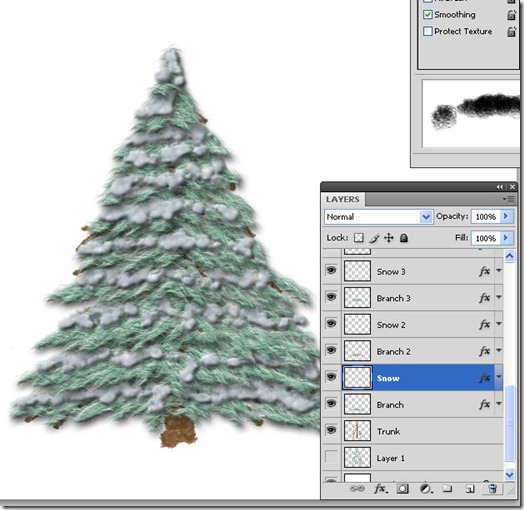
Task: Select the Snow 3 layer name
Action: coord(391,272)
